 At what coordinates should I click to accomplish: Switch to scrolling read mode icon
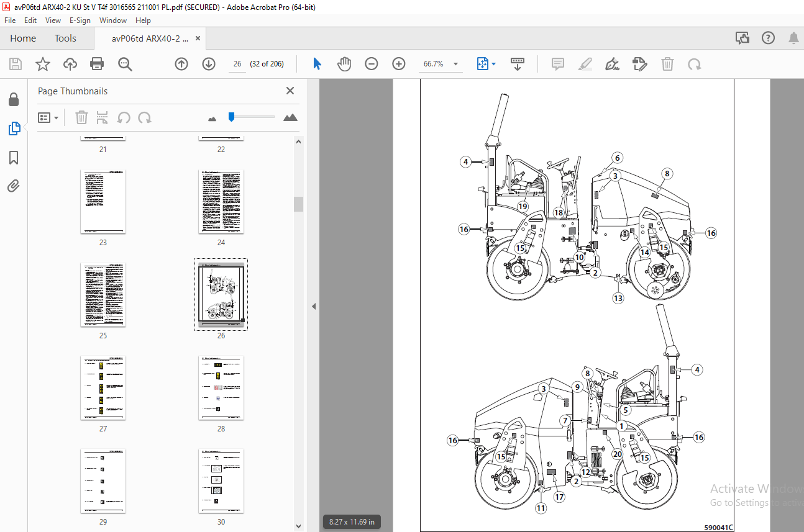[518, 64]
